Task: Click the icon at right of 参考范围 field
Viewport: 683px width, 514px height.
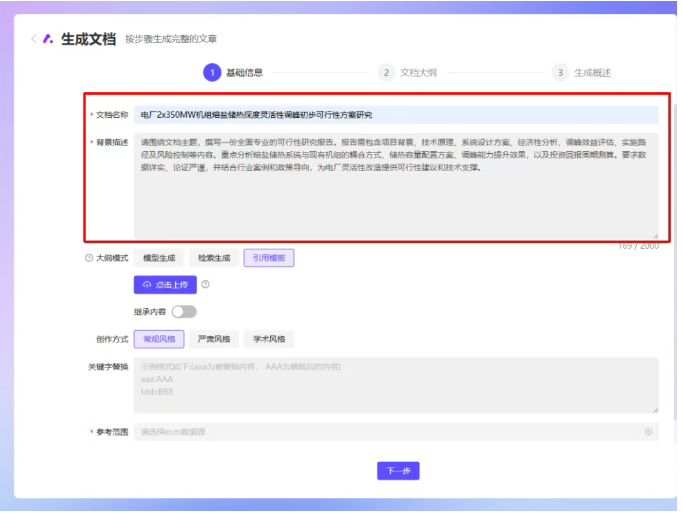Action: 648,432
